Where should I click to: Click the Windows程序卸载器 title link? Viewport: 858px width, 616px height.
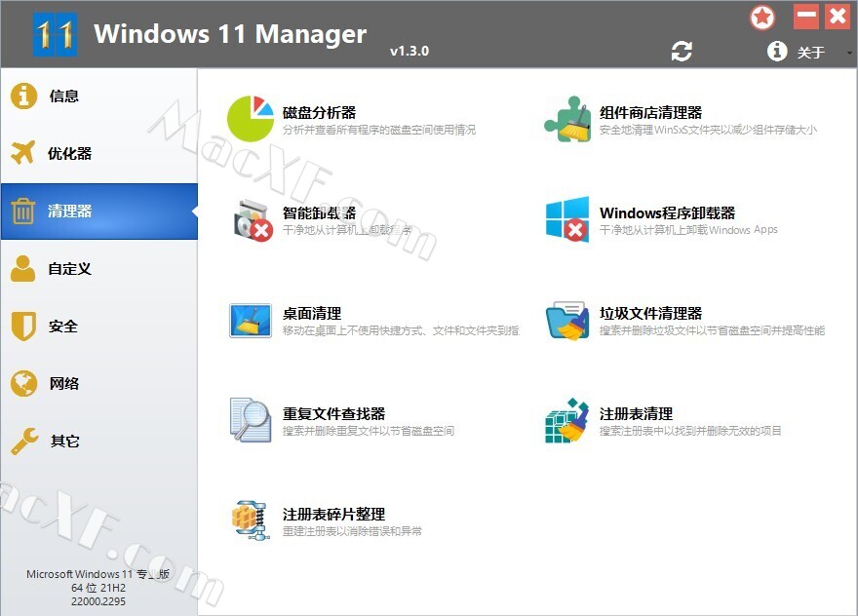click(667, 212)
